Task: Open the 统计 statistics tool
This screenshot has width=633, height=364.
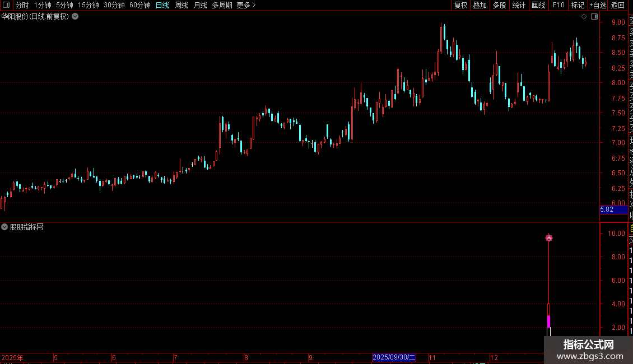Action: 519,5
